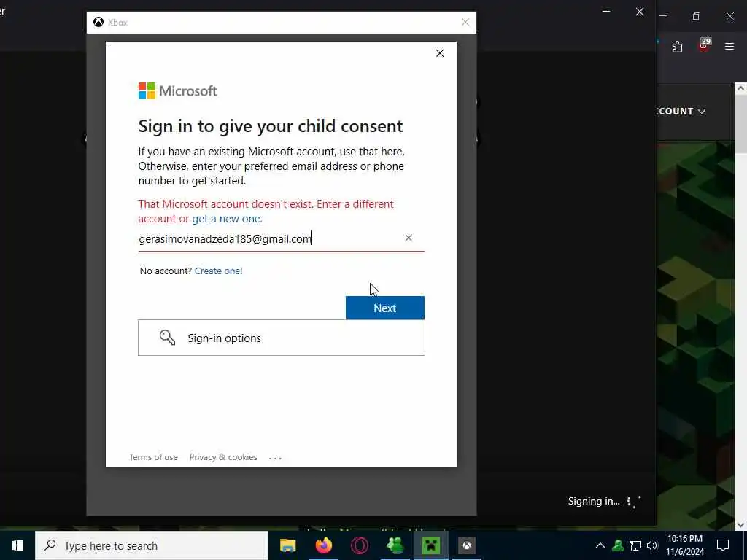Click browser scrollbar up arrow
The width and height of the screenshot is (747, 560).
740,88
